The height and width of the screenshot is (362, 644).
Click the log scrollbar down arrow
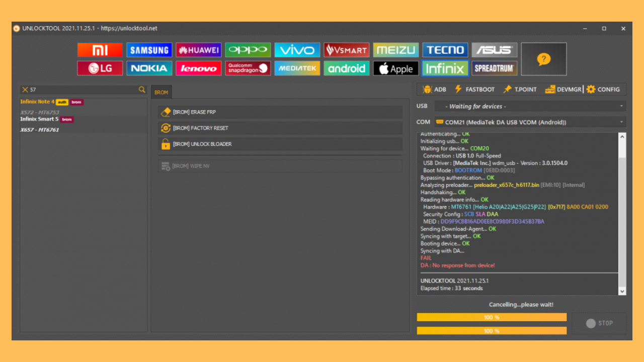click(x=622, y=291)
